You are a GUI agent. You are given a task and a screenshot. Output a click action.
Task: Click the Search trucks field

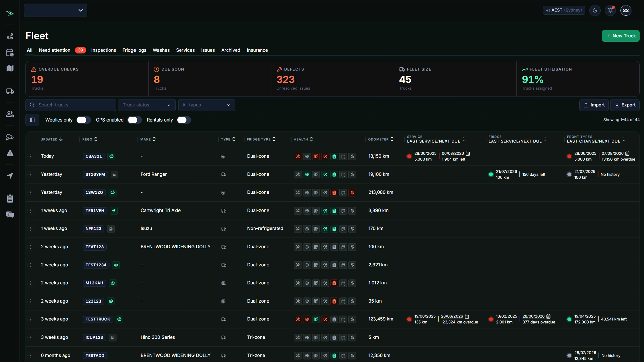click(71, 105)
